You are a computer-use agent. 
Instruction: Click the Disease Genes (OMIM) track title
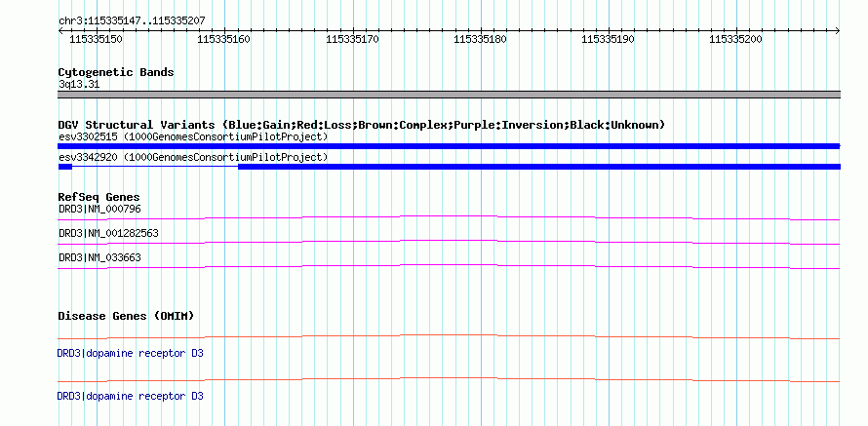click(126, 316)
